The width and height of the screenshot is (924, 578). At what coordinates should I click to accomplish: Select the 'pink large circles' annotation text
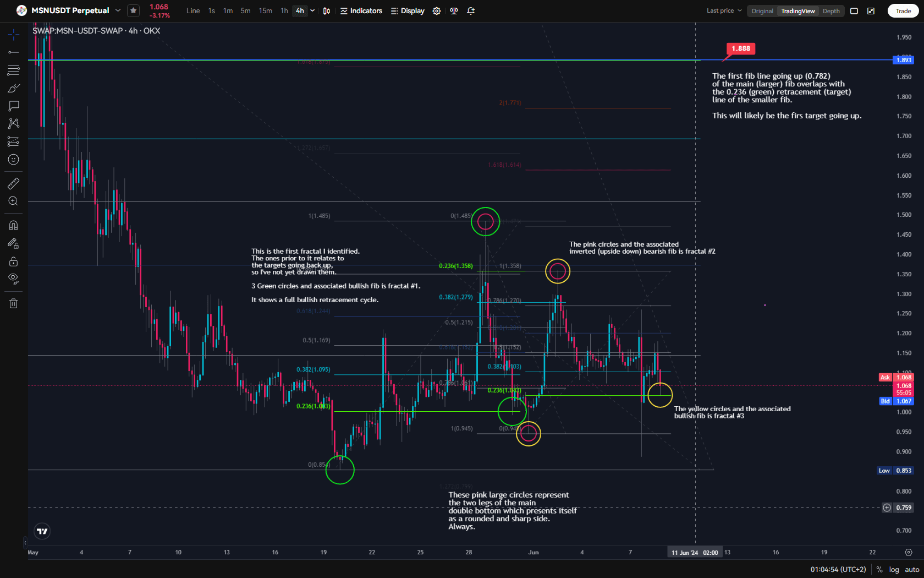[513, 511]
